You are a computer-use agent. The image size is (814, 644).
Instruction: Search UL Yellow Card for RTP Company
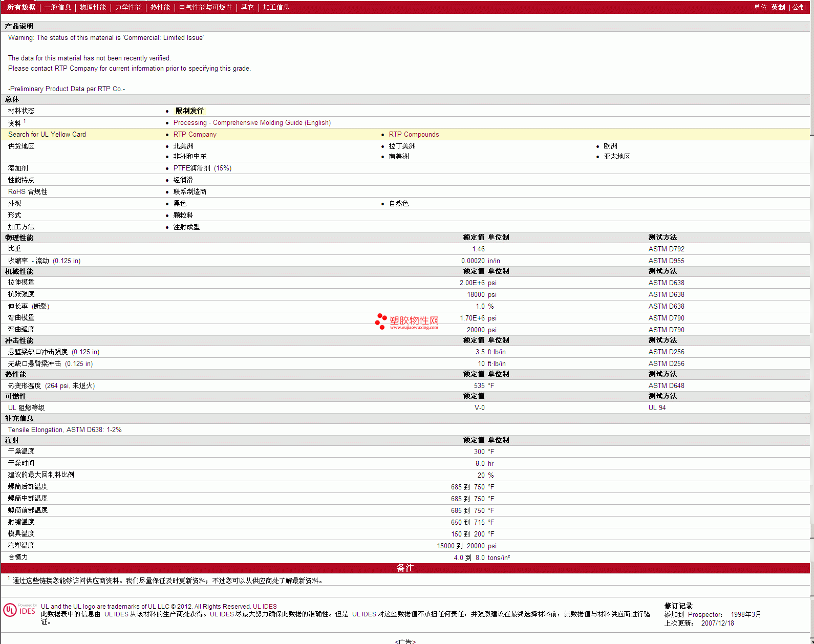click(195, 134)
